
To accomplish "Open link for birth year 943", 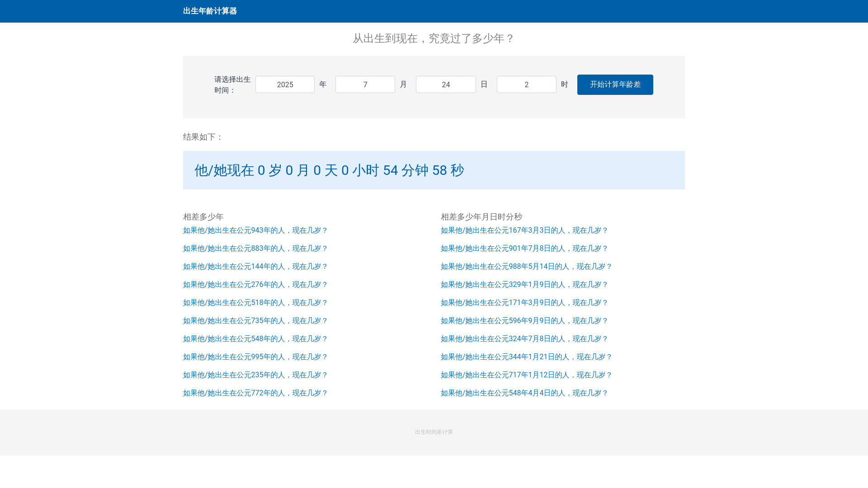I will coord(255,230).
